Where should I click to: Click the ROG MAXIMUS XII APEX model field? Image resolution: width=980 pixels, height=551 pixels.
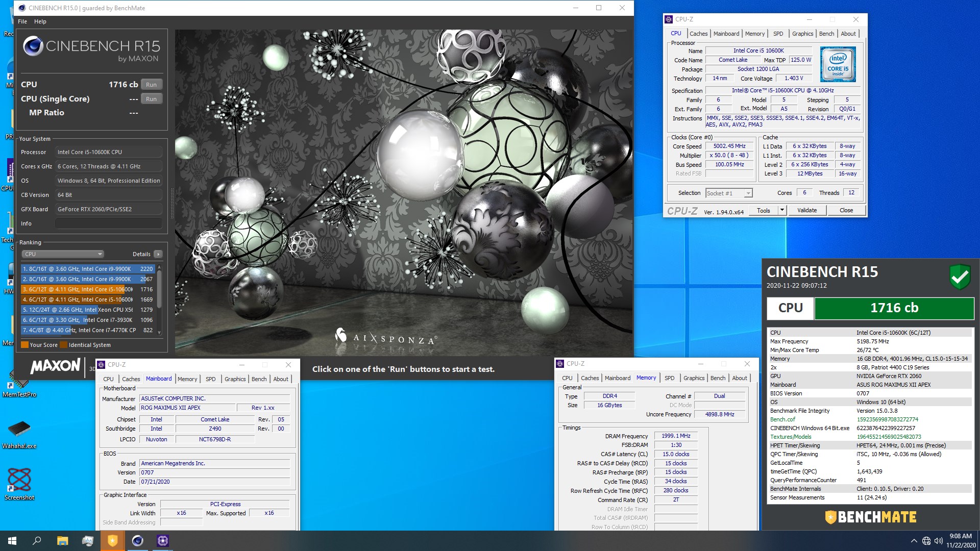188,408
